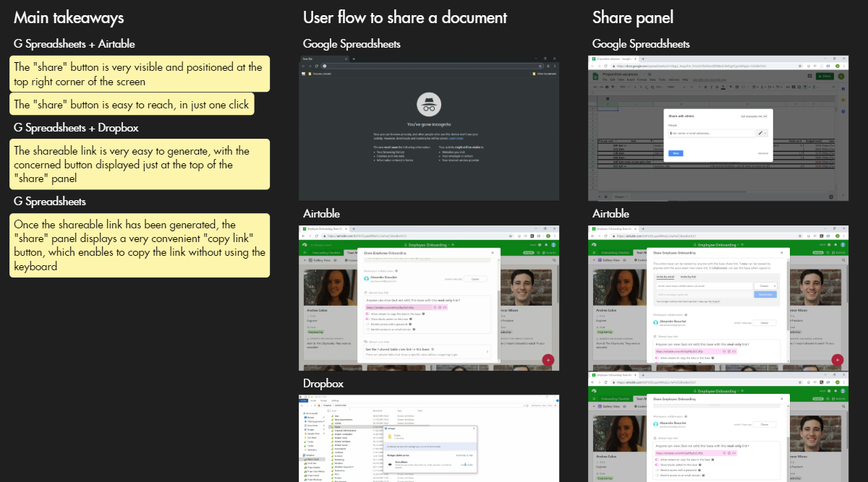Open the Creator role dropdown in Airtable invite

click(x=766, y=286)
